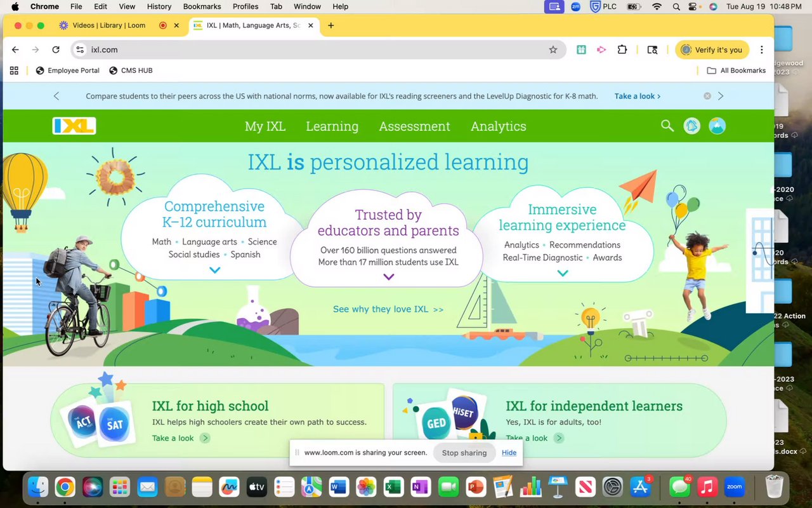Launch Microsoft Word from the dock
The image size is (812, 508).
tap(339, 487)
